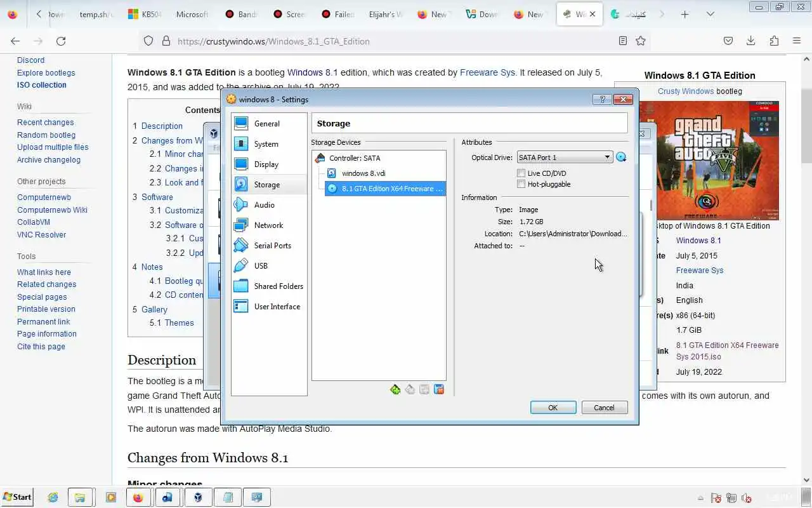Open Internet Explorer from the taskbar
The width and height of the screenshot is (812, 508).
click(x=53, y=497)
